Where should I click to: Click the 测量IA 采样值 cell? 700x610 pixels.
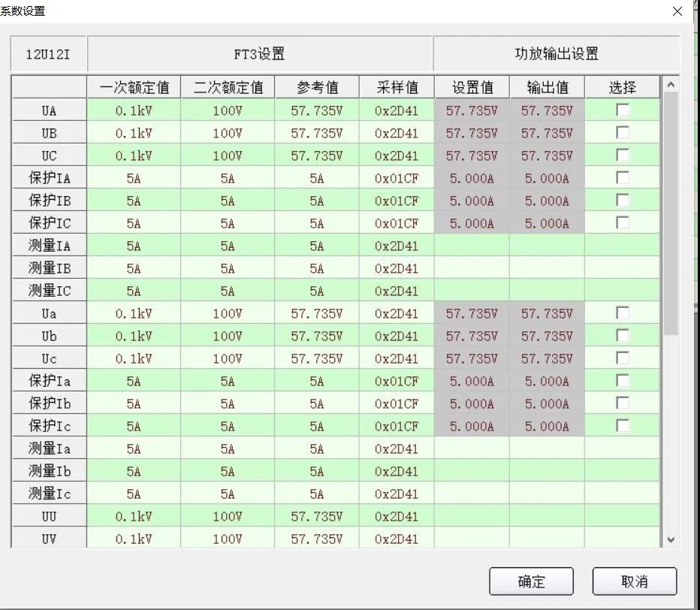click(397, 246)
